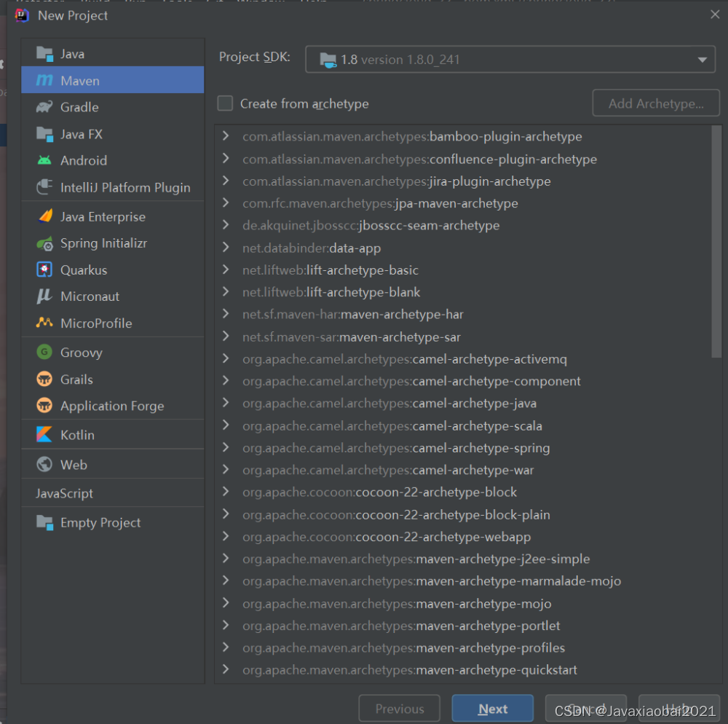This screenshot has width=728, height=724.
Task: Select camel-archetype-spring row text
Action: (396, 448)
